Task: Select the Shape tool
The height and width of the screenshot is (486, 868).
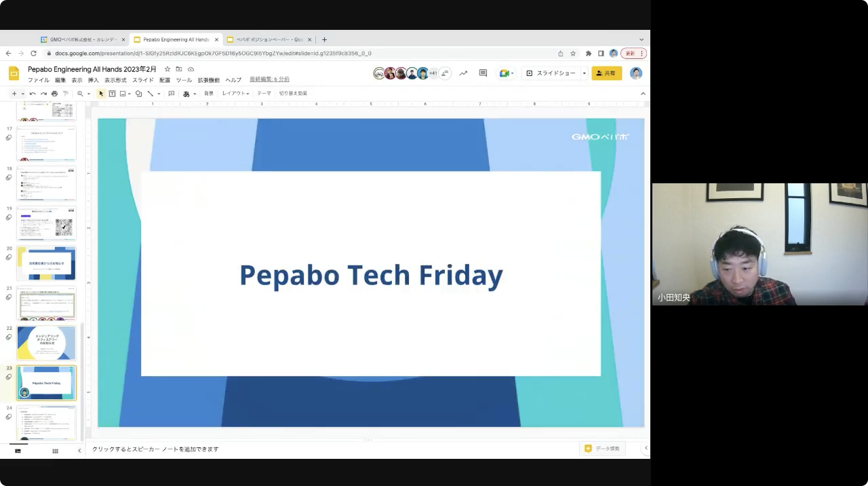Action: pos(138,94)
